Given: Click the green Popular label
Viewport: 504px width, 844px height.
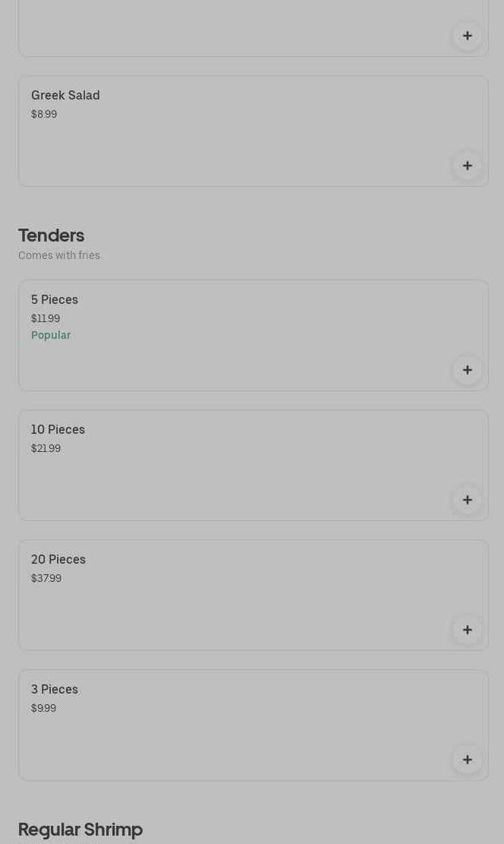Looking at the screenshot, I should coord(51,335).
